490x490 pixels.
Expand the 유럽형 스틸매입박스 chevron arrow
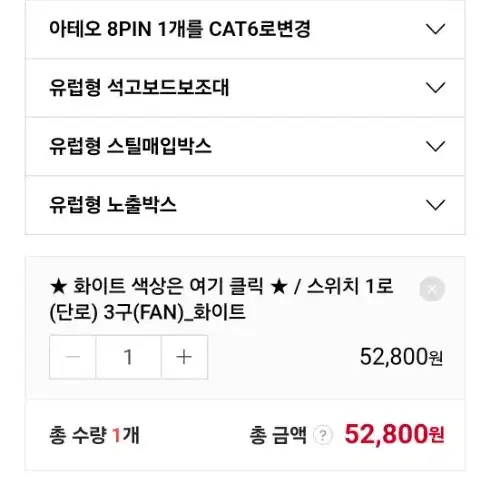click(435, 146)
